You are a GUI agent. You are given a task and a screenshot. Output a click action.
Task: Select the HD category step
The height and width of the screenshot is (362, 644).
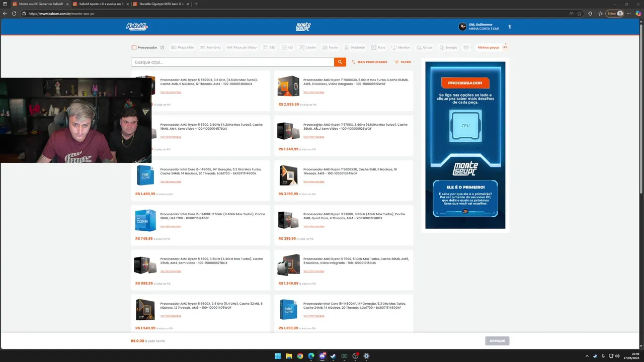[287, 47]
